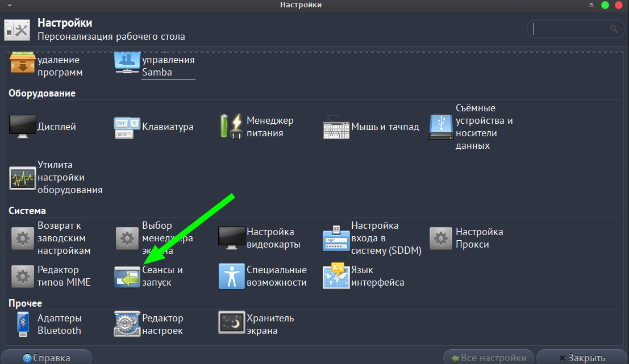The width and height of the screenshot is (629, 364).
Task: Open the Мышь и тачпад icon
Action: pyautogui.click(x=336, y=127)
